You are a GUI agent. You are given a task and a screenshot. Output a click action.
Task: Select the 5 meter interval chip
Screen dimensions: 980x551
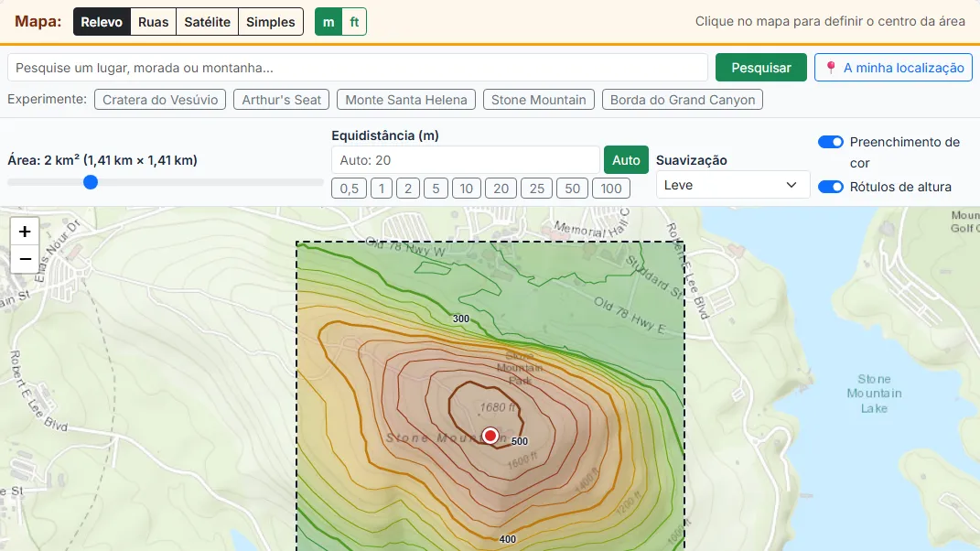point(436,189)
